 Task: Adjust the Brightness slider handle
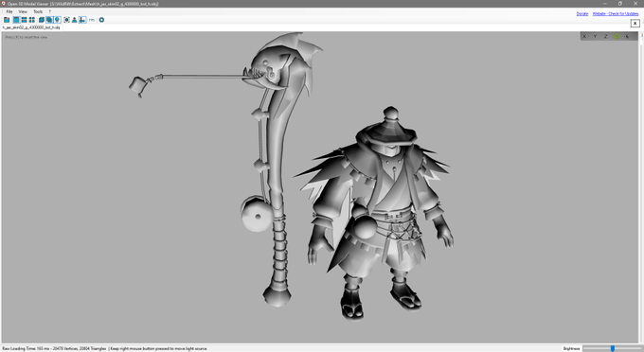(x=613, y=348)
